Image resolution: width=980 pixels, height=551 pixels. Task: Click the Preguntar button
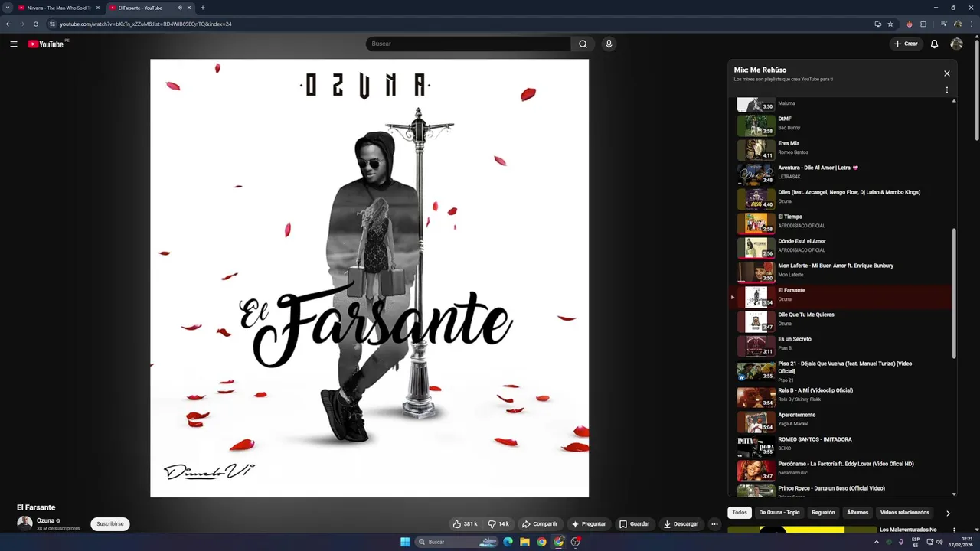tap(589, 524)
